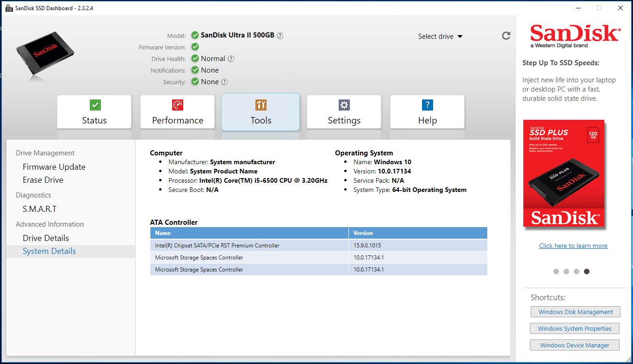Image resolution: width=633 pixels, height=364 pixels.
Task: Select the Intel(R) Chipset SATA/PCIe RST Premium Controller row
Action: click(319, 246)
